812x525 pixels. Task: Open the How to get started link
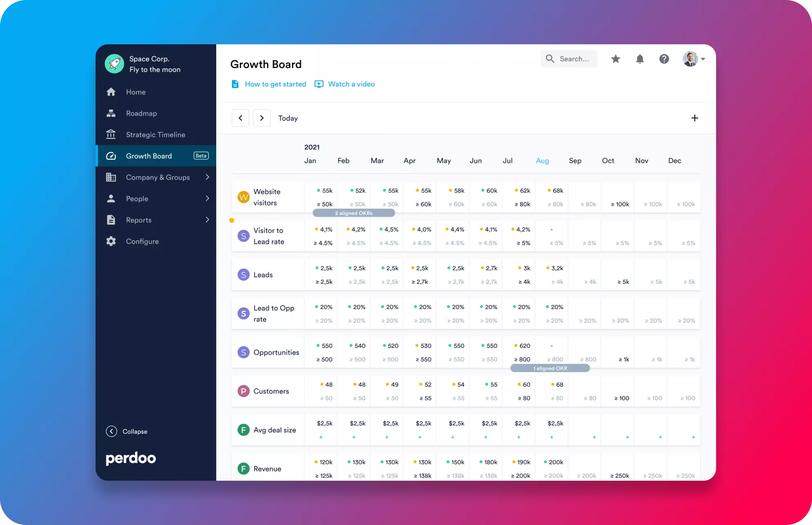pyautogui.click(x=275, y=84)
